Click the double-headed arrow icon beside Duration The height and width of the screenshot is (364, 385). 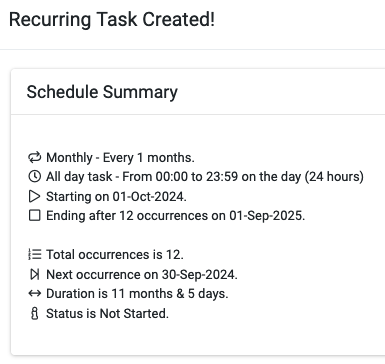coord(35,294)
